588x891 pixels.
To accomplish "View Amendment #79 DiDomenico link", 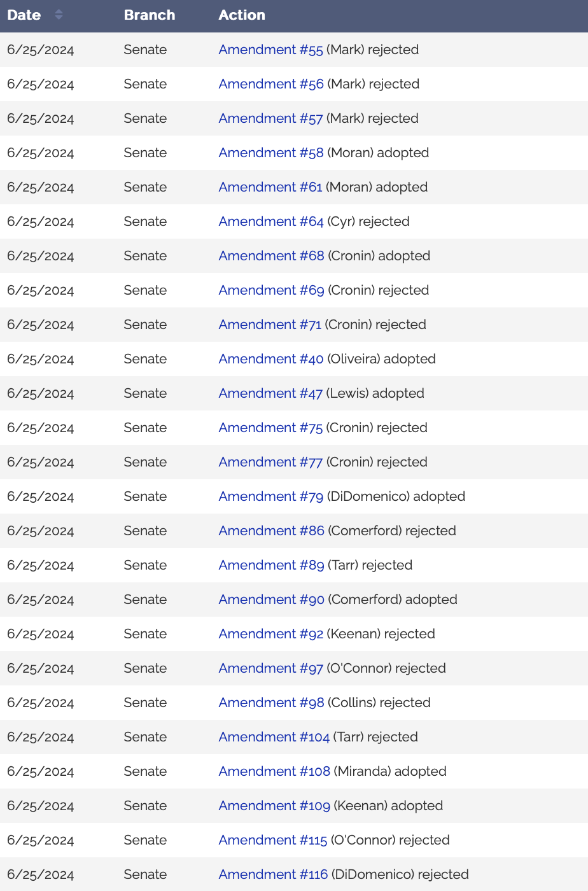I will point(270,496).
